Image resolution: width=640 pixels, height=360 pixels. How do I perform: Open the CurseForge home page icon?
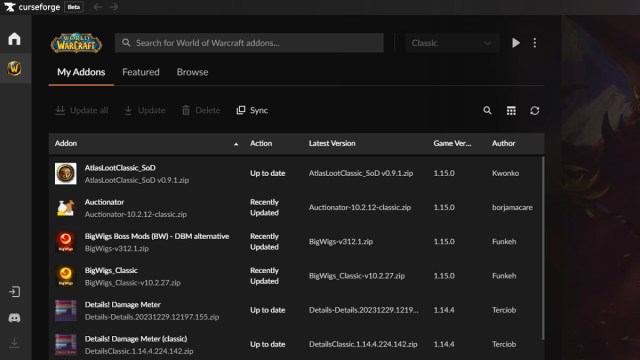coord(14,39)
